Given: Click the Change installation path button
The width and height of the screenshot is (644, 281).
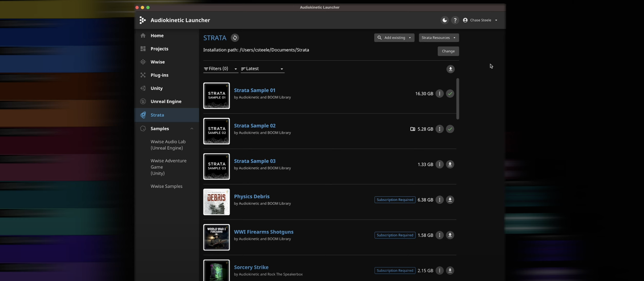Looking at the screenshot, I should pos(448,51).
